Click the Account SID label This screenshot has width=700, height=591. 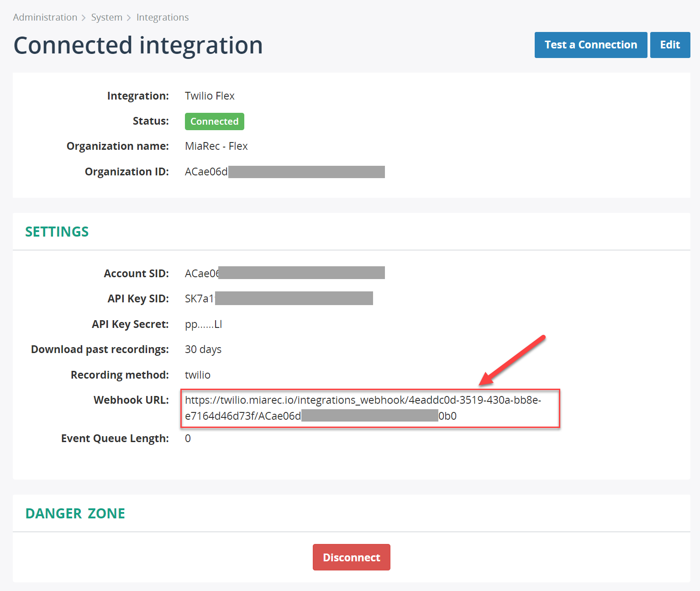click(x=136, y=274)
